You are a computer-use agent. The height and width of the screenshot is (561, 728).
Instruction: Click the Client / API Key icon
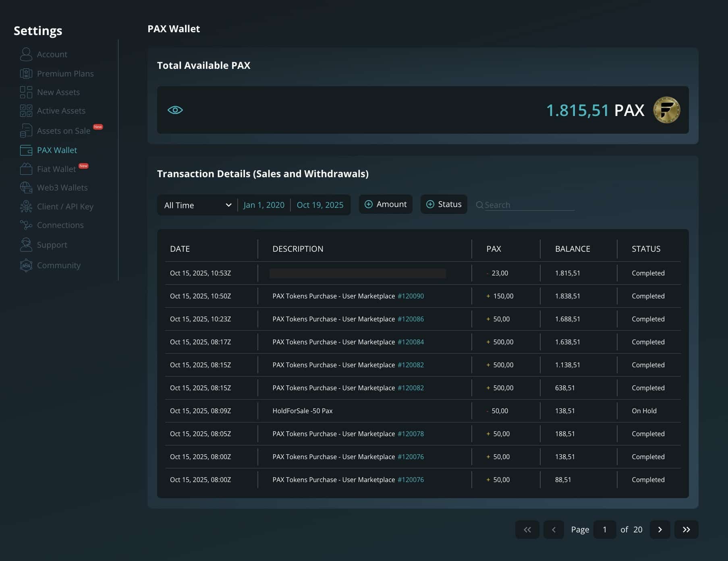26,206
